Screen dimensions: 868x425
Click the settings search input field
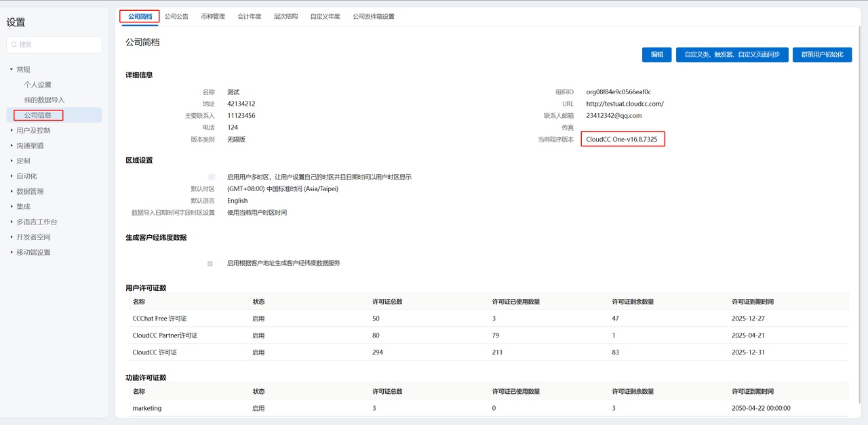pyautogui.click(x=58, y=45)
